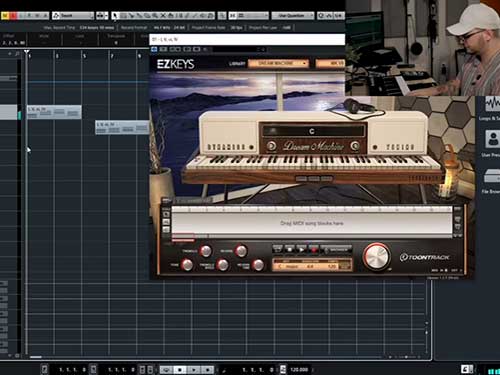Screen dimensions: 500x375
Task: Toggle the yellow Mute button in Cubase toolbar
Action: 5,15
